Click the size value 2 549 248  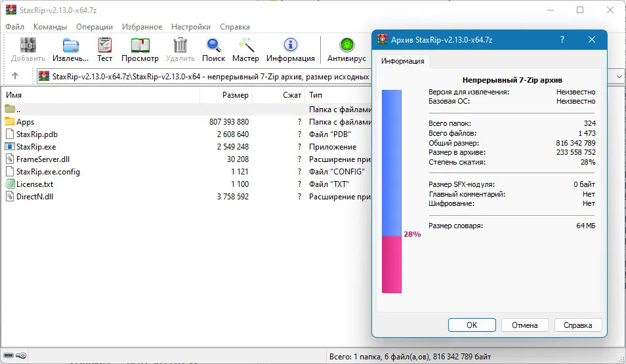pyautogui.click(x=233, y=146)
